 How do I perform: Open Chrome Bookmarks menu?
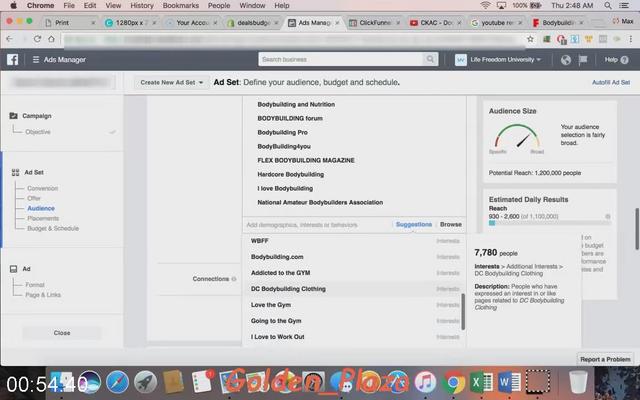click(180, 5)
